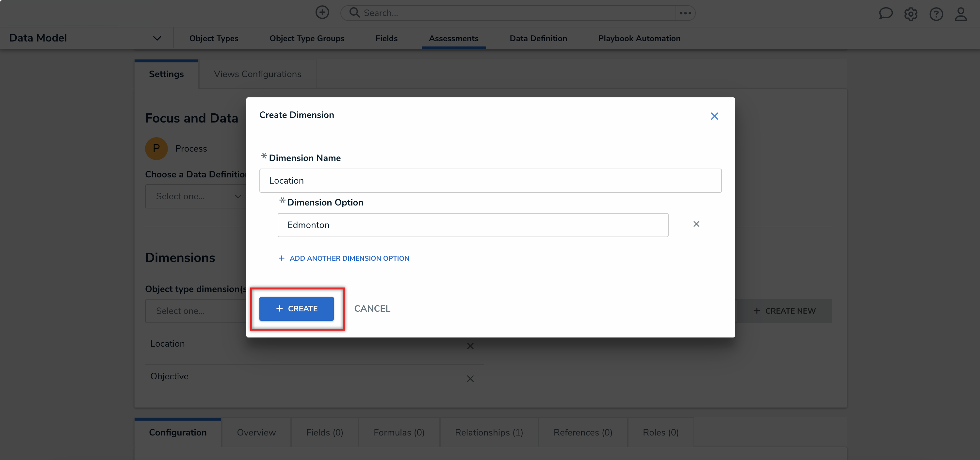Cancel the dimension creation
Screen dimensions: 980x460
(372, 308)
